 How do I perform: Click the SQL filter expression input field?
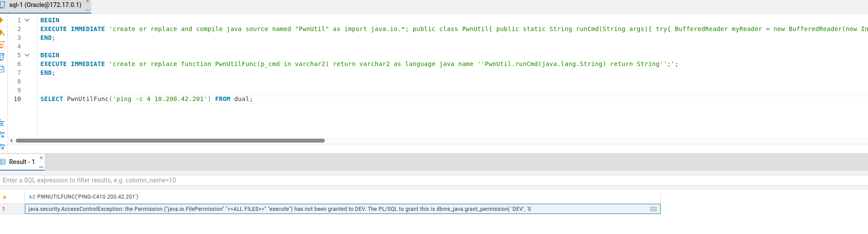click(434, 180)
